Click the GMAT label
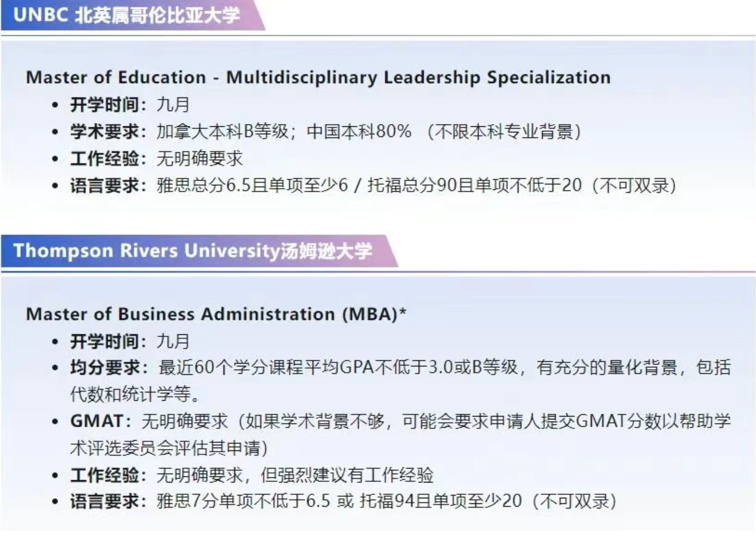 [x=96, y=421]
